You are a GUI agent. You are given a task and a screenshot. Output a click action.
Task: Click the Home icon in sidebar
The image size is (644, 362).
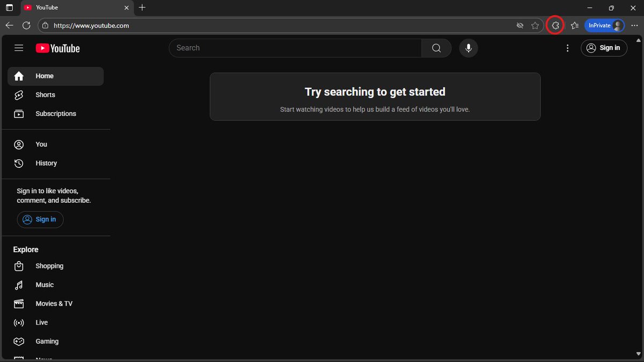click(19, 76)
